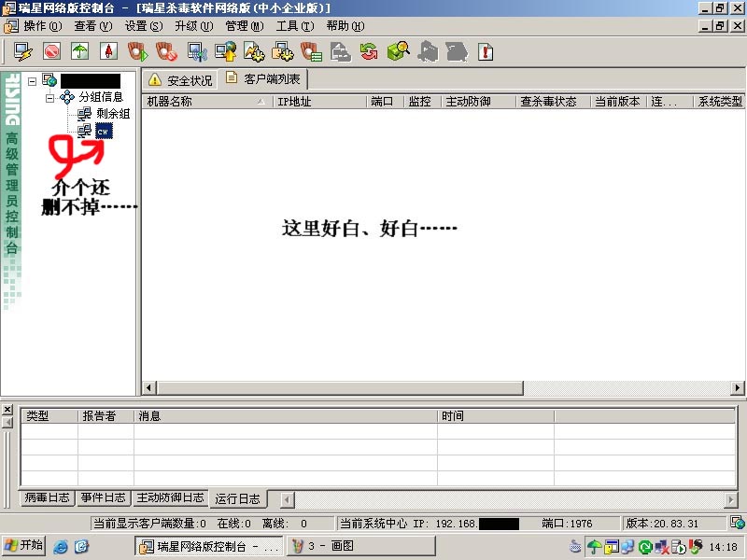Sort by the 当前版本 column header
Viewport: 747px width, 560px height.
(x=619, y=102)
